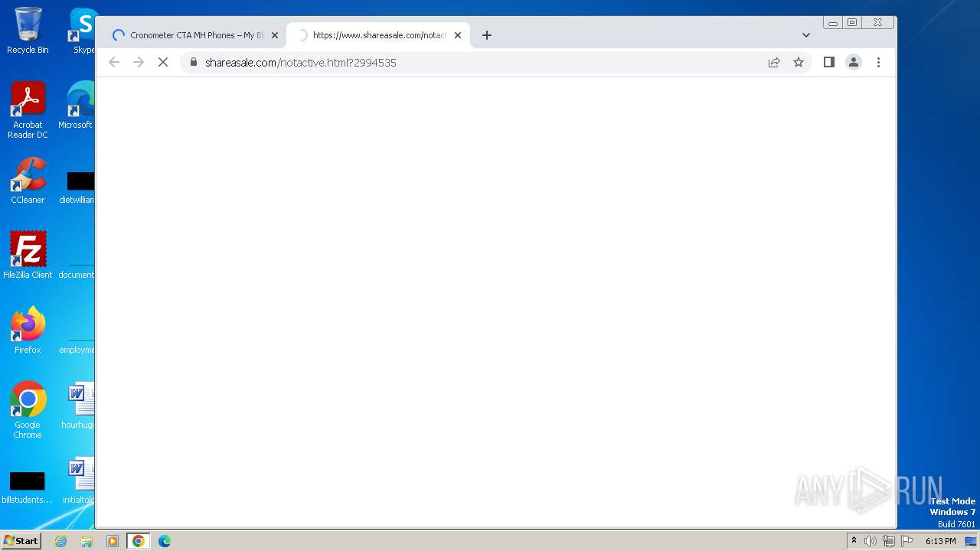Show hidden system tray icons
The height and width of the screenshot is (551, 980).
pyautogui.click(x=854, y=541)
